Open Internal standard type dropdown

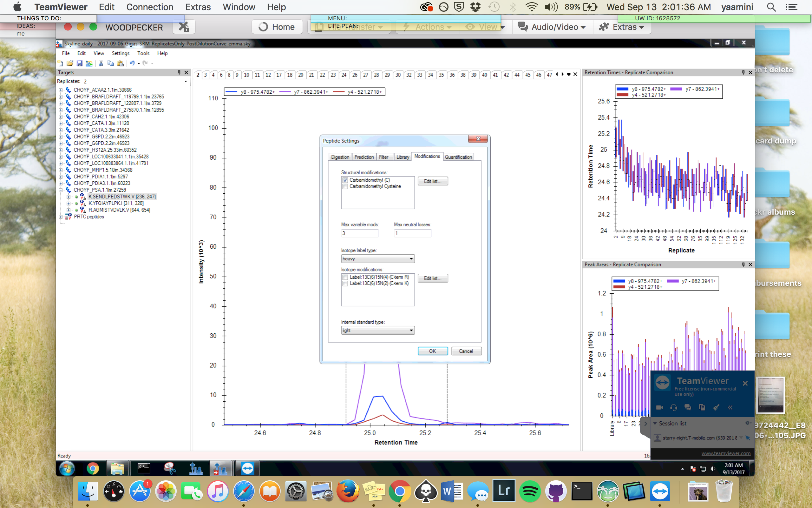378,330
